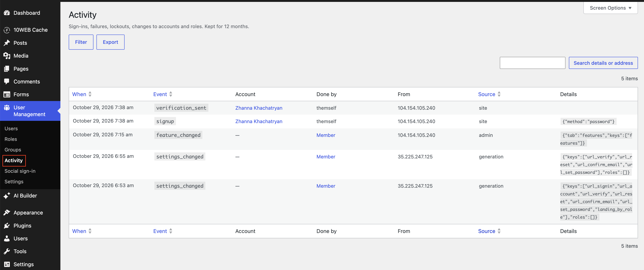Sort by Source arrows in header
The image size is (644, 270).
click(x=499, y=94)
